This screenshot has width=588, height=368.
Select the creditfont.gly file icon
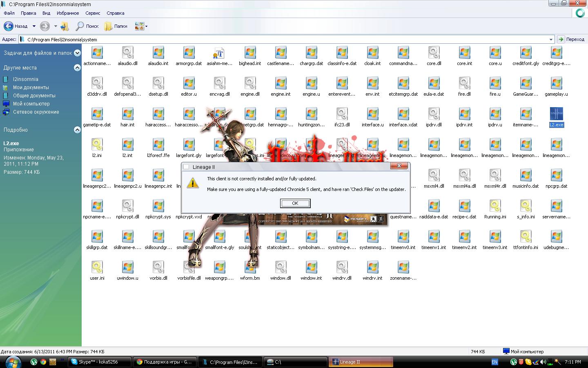coord(526,53)
